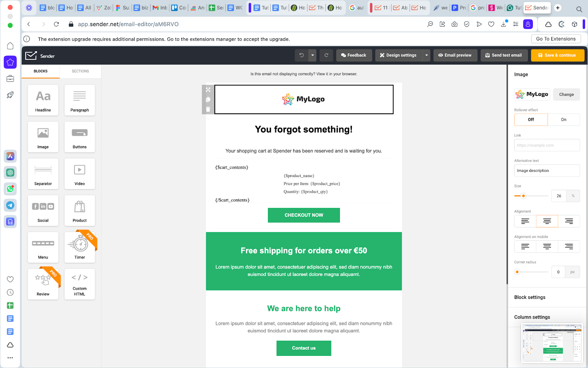Click the redo arrow in the top toolbar
The height and width of the screenshot is (368, 588).
[x=326, y=55]
